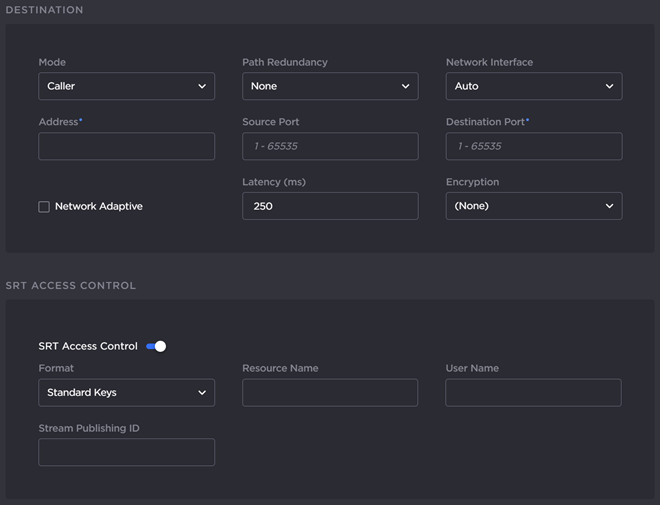Image resolution: width=660 pixels, height=505 pixels.
Task: Select the Destination Port input field
Action: [x=533, y=146]
